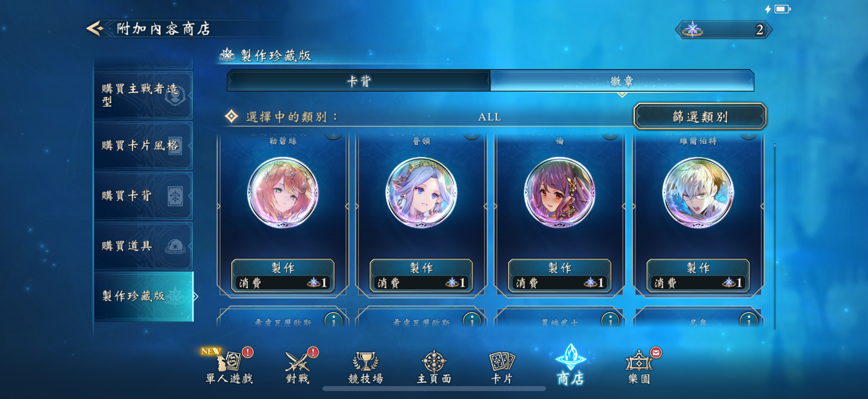The width and height of the screenshot is (868, 399).
Task: Tap the info icon on 尼奧 card
Action: tap(749, 321)
